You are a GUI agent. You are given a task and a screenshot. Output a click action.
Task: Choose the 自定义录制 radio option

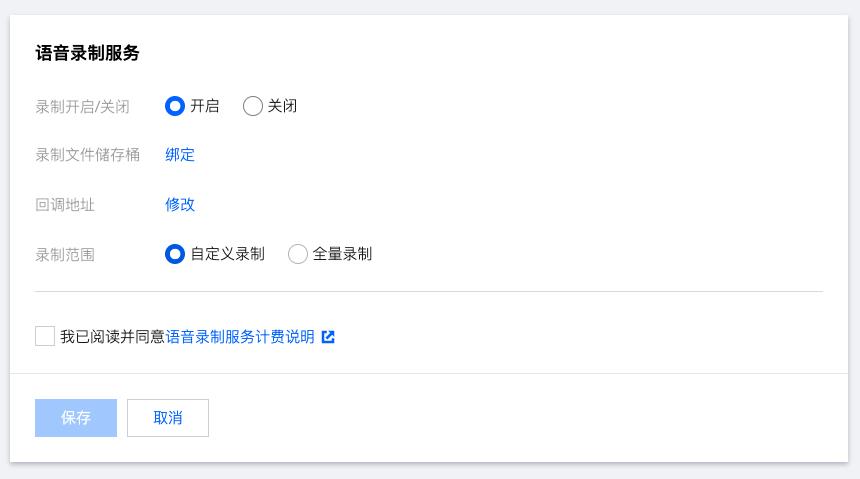click(x=175, y=254)
